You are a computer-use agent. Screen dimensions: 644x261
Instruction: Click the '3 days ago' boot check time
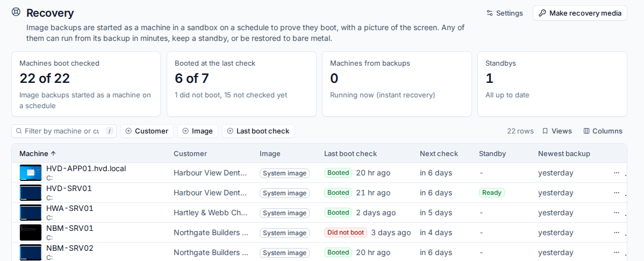tap(391, 232)
